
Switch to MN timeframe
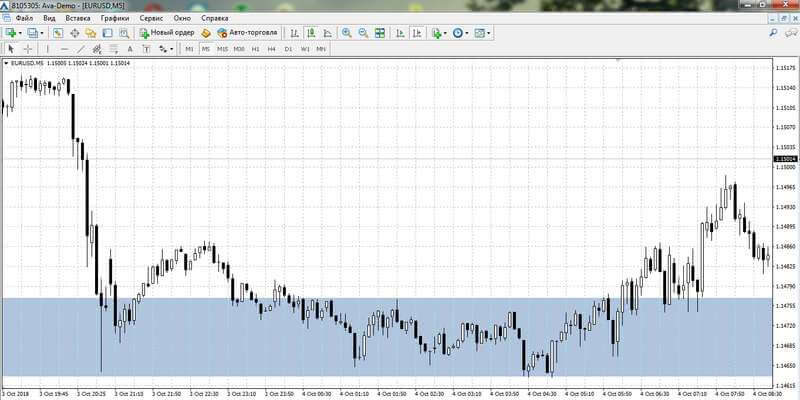(321, 49)
